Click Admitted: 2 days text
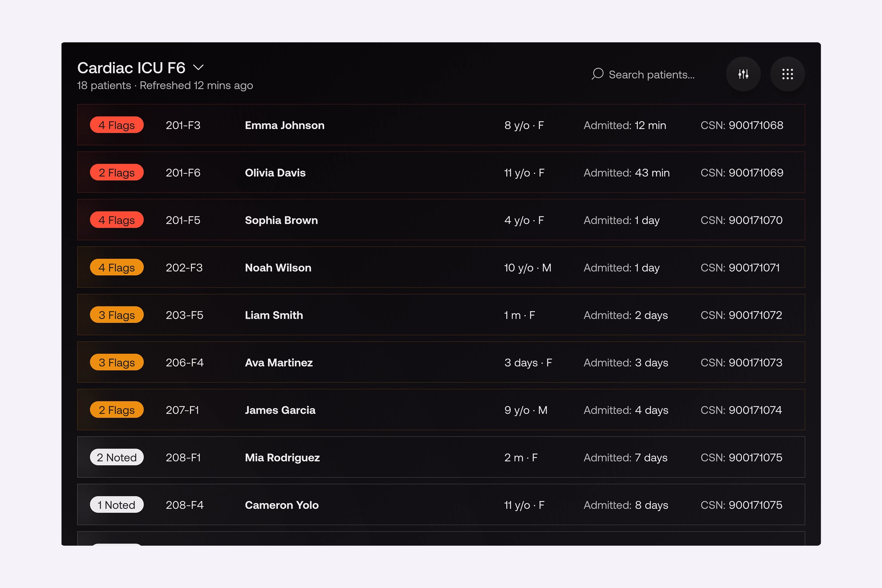This screenshot has width=882, height=588. (x=625, y=315)
